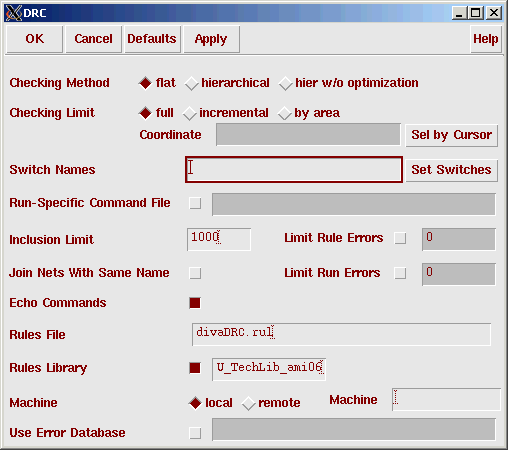Uncheck the Rules Library checkbox
The height and width of the screenshot is (450, 508).
click(195, 368)
